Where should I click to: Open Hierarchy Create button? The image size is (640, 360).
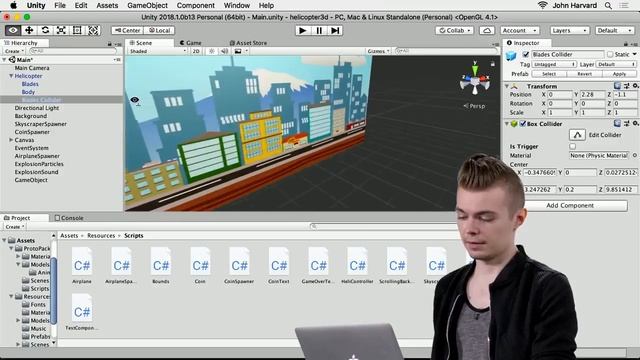(x=14, y=51)
